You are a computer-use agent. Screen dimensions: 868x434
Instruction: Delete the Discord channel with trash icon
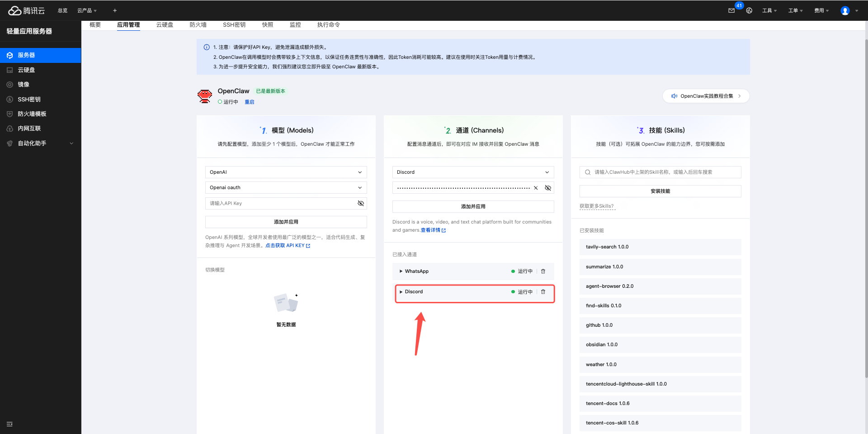543,292
